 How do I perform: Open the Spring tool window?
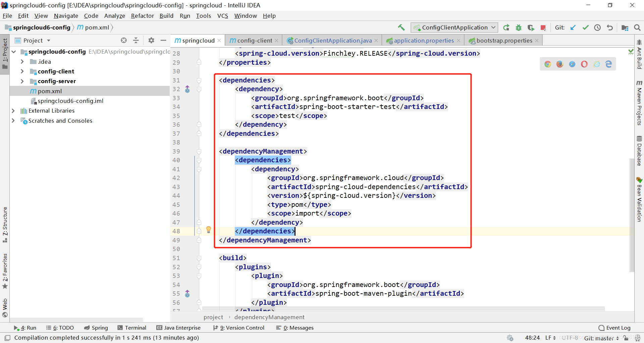click(96, 328)
